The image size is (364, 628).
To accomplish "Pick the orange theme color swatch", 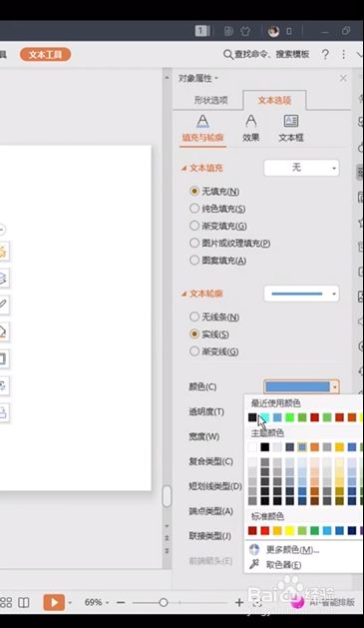I will tap(314, 447).
